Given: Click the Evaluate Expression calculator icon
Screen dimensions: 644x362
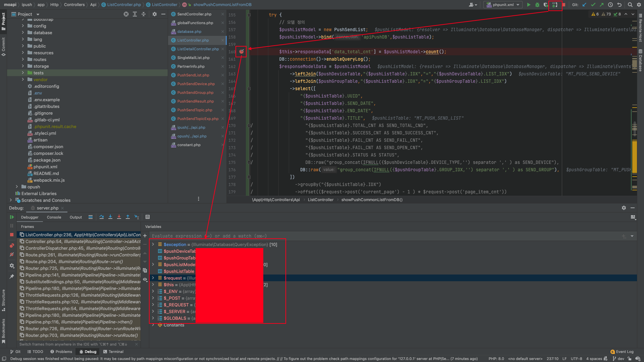Looking at the screenshot, I should (x=148, y=217).
